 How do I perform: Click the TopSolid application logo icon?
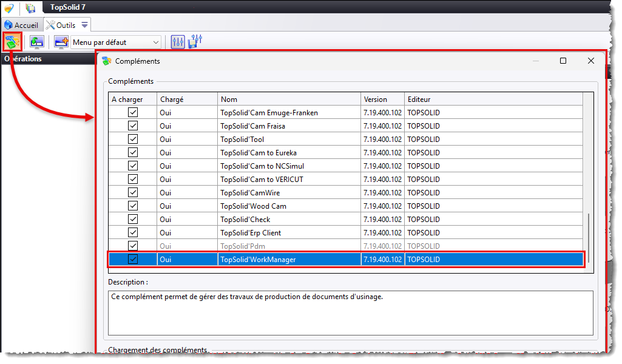click(x=9, y=7)
